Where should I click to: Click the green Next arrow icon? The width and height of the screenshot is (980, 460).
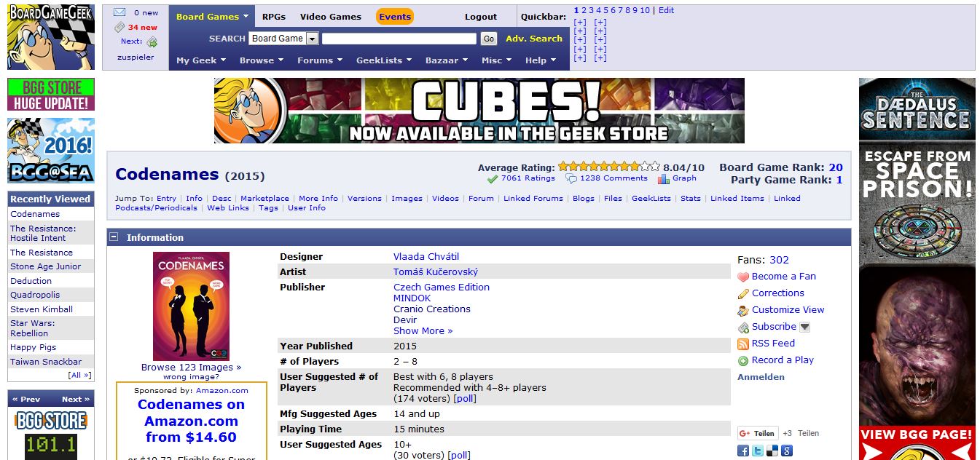152,42
